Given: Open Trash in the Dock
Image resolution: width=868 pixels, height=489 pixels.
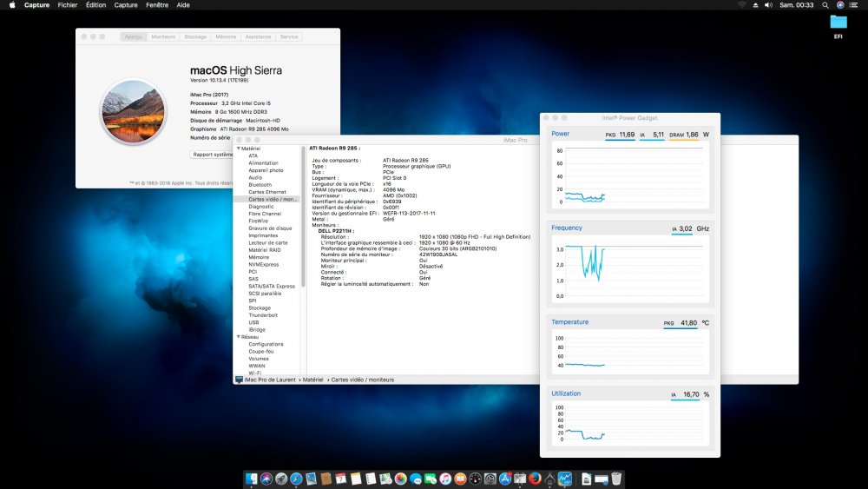Looking at the screenshot, I should (616, 479).
